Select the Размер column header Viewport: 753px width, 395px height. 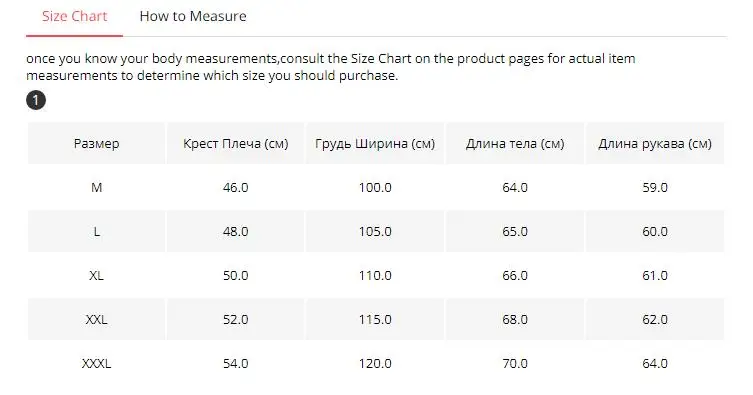[x=97, y=144]
